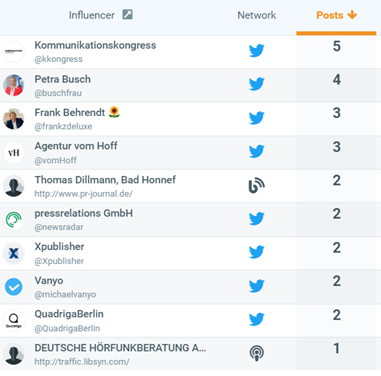Click the blog feed icon for Thomas Dillmann

(257, 185)
